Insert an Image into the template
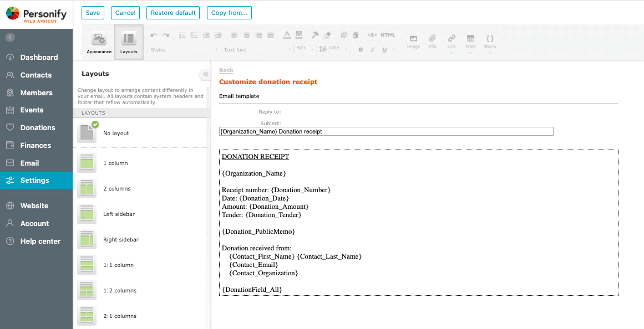The height and width of the screenshot is (329, 644). [413, 40]
